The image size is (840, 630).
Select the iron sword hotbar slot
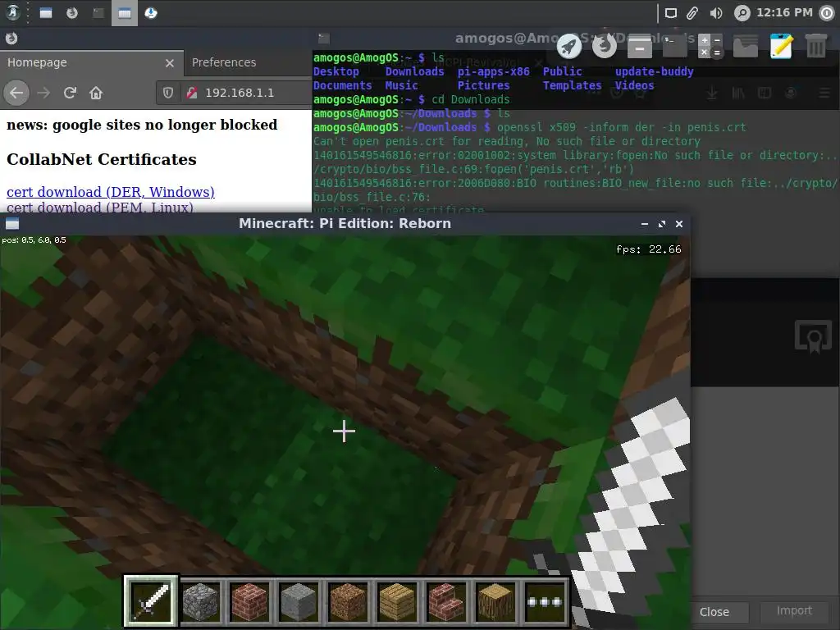click(x=151, y=601)
